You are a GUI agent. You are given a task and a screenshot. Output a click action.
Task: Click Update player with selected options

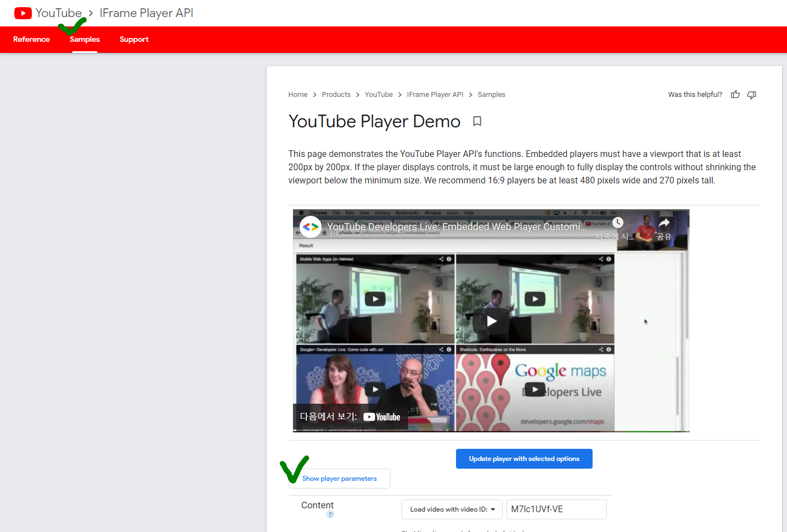click(x=524, y=459)
